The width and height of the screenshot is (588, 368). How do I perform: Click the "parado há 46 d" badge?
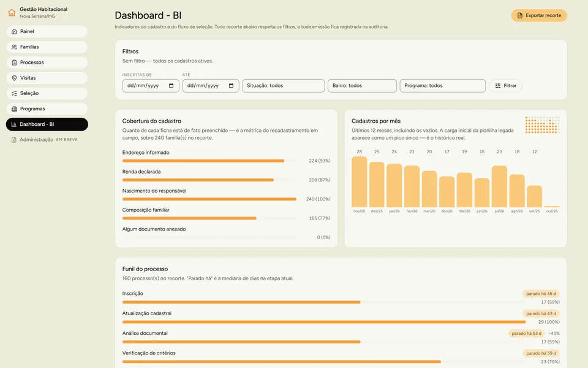click(x=541, y=294)
